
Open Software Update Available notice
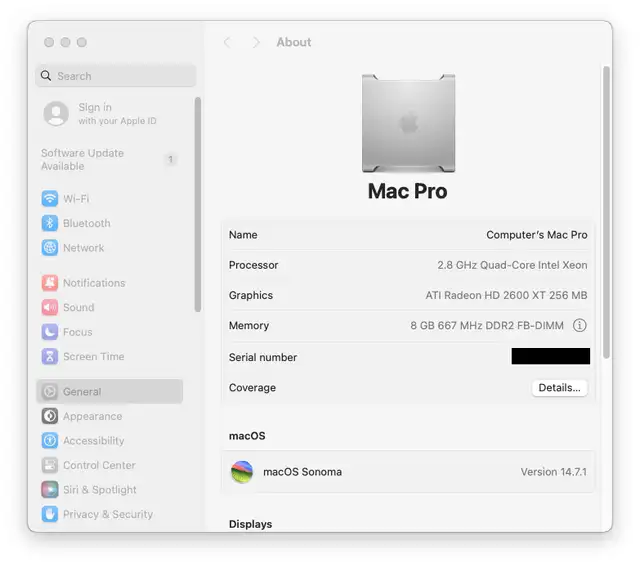click(x=82, y=159)
